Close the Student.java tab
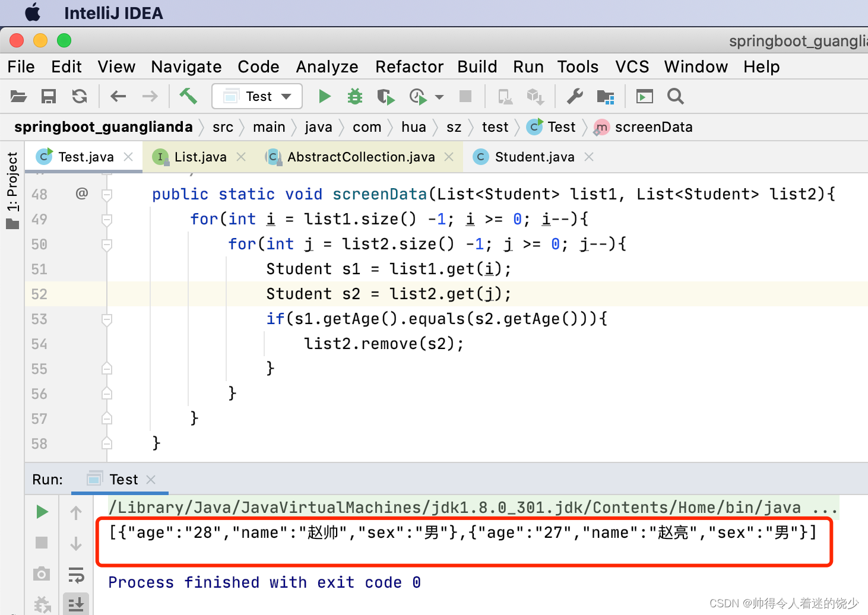Screen dimensions: 868x615 (589, 157)
